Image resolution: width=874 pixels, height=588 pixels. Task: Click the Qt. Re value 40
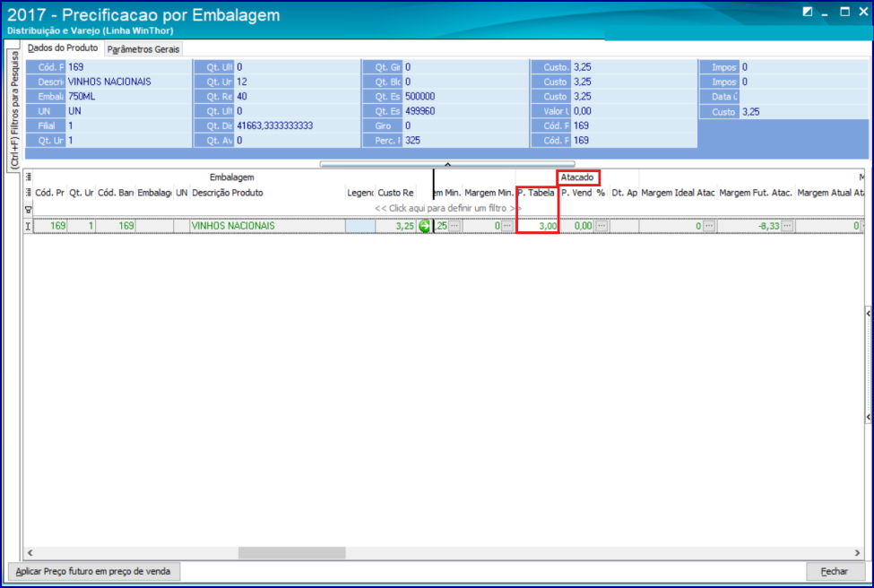point(298,97)
